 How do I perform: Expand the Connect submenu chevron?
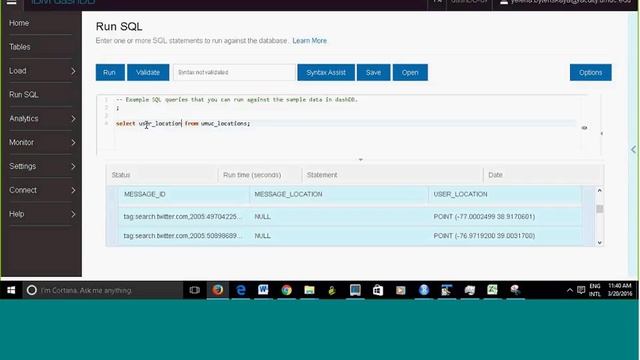(x=73, y=190)
